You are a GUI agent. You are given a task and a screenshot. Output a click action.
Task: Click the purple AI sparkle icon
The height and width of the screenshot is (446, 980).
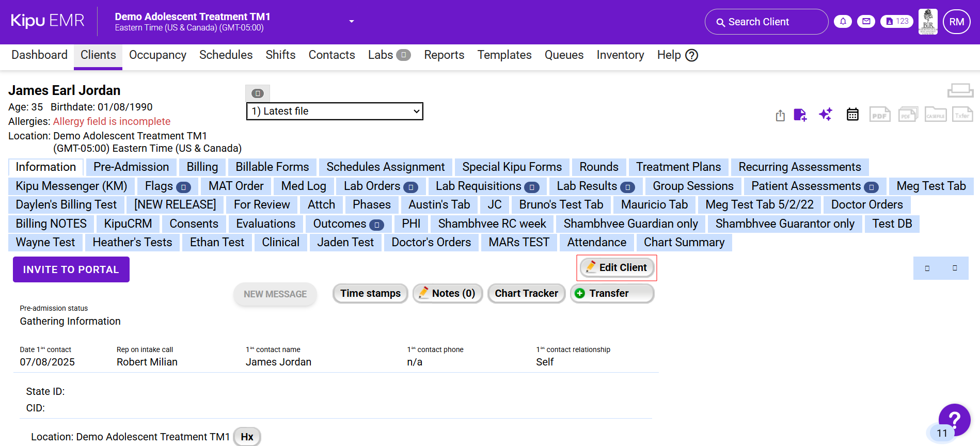coord(826,114)
